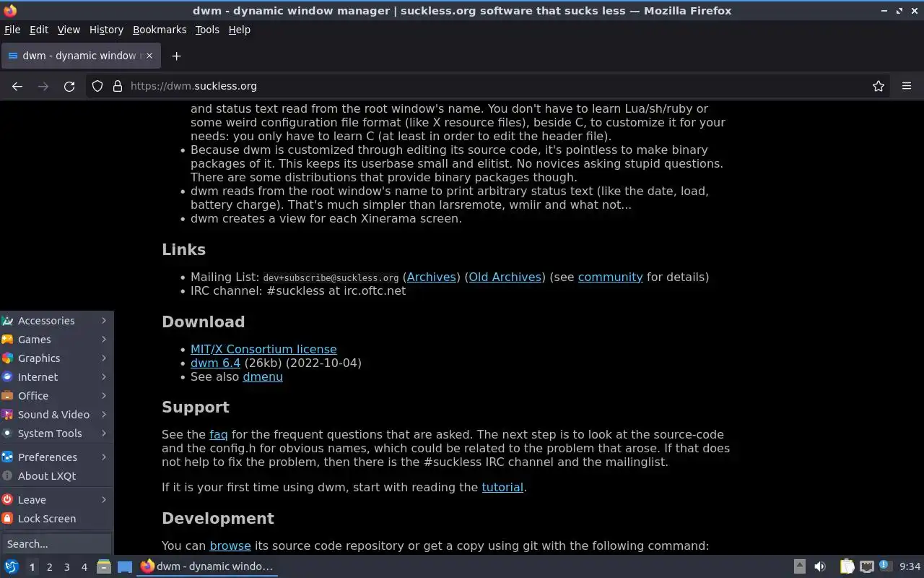Open the Help menu
Image resolution: width=924 pixels, height=578 pixels.
click(x=240, y=30)
